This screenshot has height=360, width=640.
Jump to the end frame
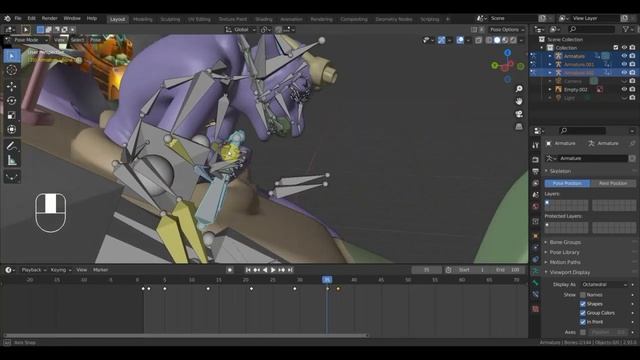tap(290, 270)
